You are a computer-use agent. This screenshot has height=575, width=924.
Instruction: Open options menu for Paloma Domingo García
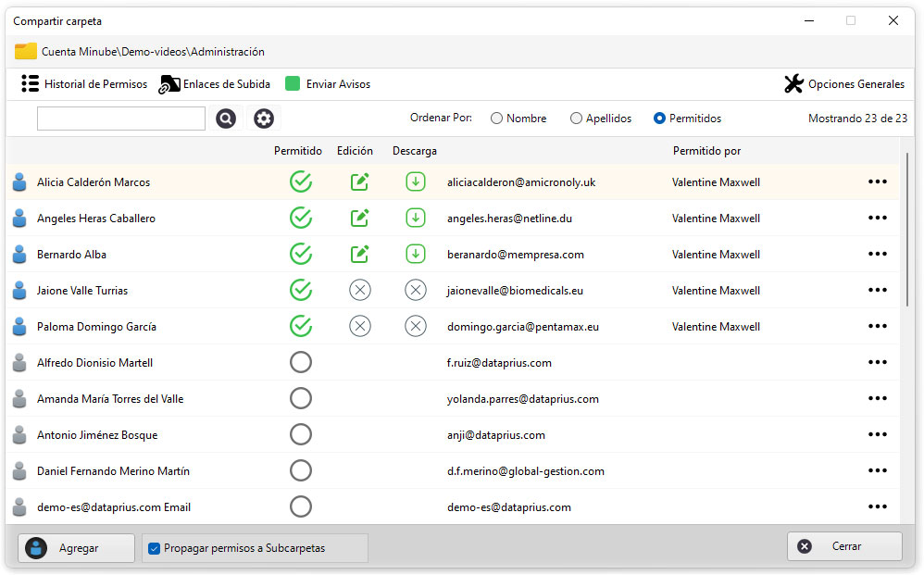pos(878,326)
